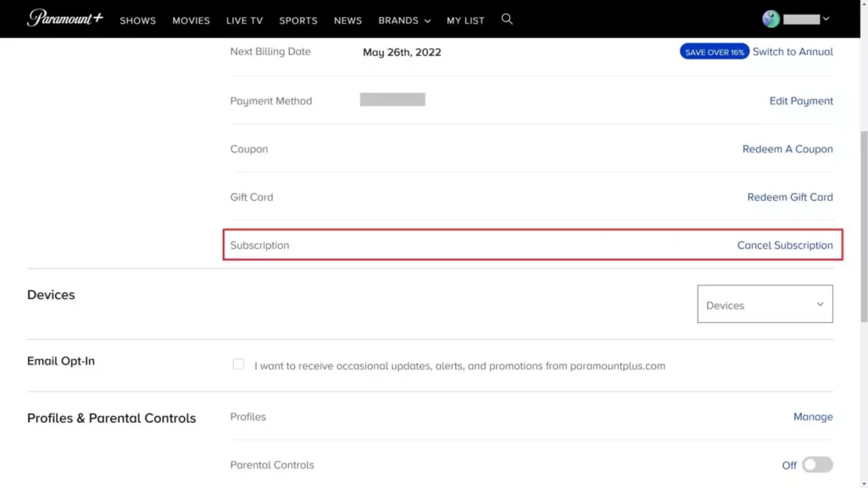
Task: Click Edit Payment link
Action: coord(801,101)
